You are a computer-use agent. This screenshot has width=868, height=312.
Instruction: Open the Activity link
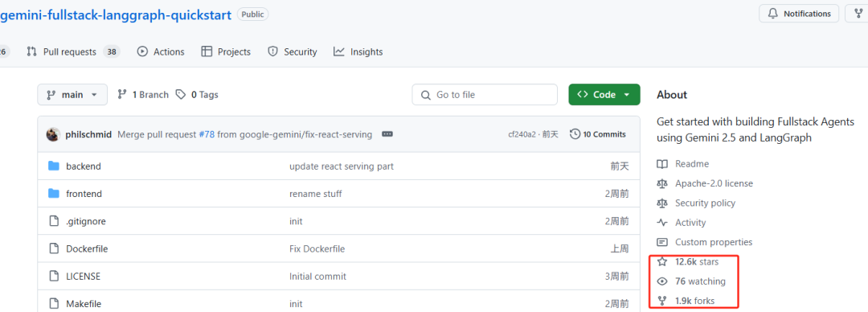pyautogui.click(x=690, y=222)
